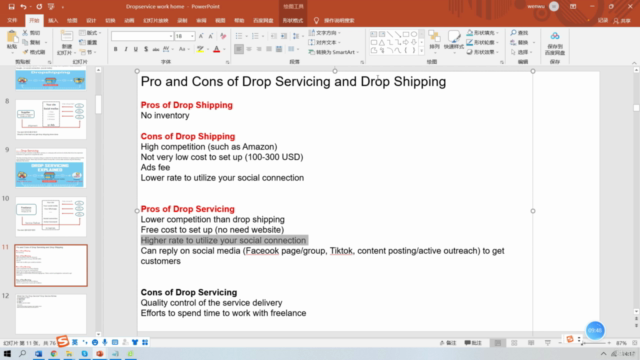Switch to the Animations ribbon tab

pos(129,20)
